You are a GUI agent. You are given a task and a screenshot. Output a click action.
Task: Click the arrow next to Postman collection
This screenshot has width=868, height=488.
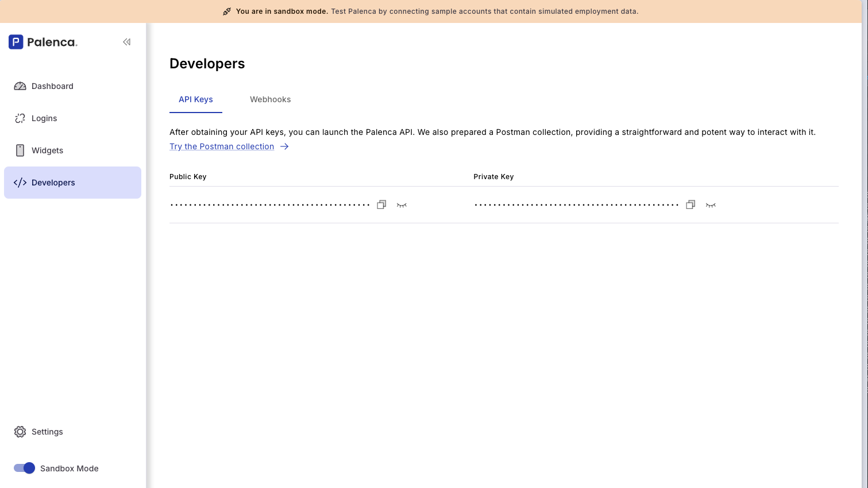284,146
